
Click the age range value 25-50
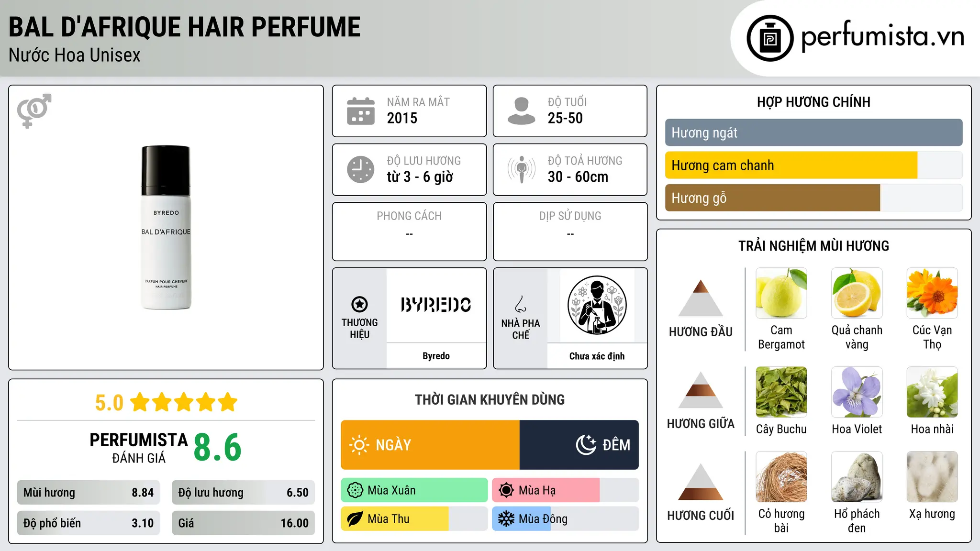565,118
